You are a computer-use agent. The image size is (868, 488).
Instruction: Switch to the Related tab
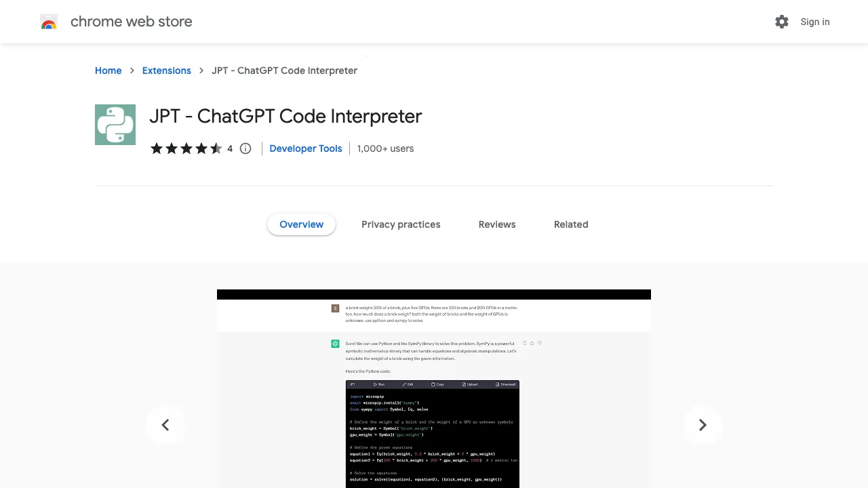point(571,224)
